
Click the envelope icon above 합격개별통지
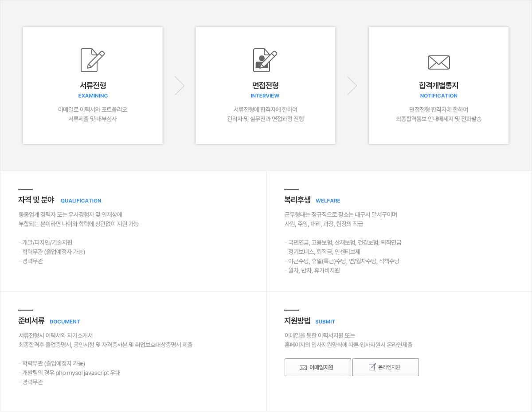[x=438, y=62]
